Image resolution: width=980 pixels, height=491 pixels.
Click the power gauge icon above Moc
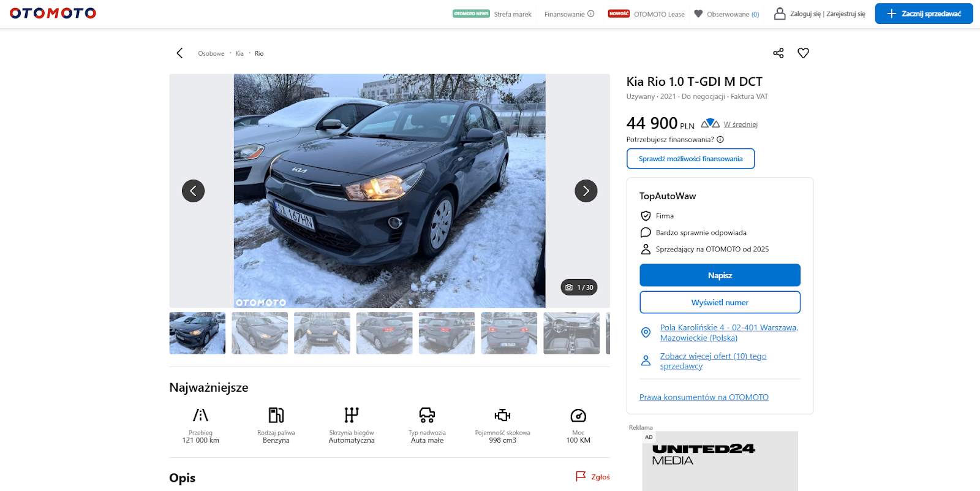(x=578, y=415)
